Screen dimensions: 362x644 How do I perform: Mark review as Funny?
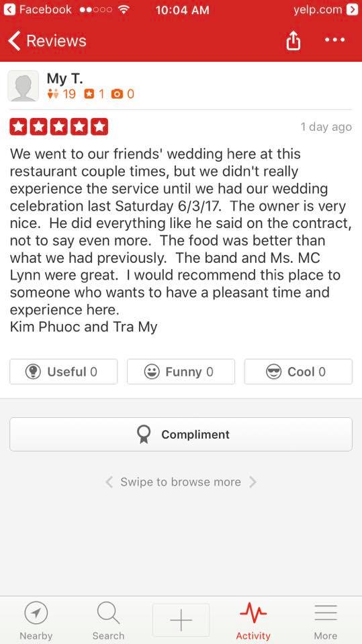pos(181,372)
